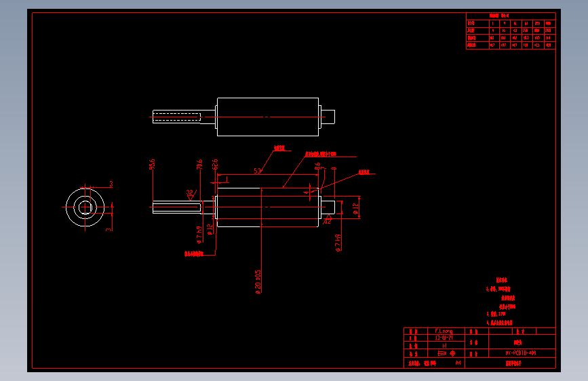This screenshot has height=381, width=588.
Task: Click the A4 sheet size text
Action: point(458,363)
